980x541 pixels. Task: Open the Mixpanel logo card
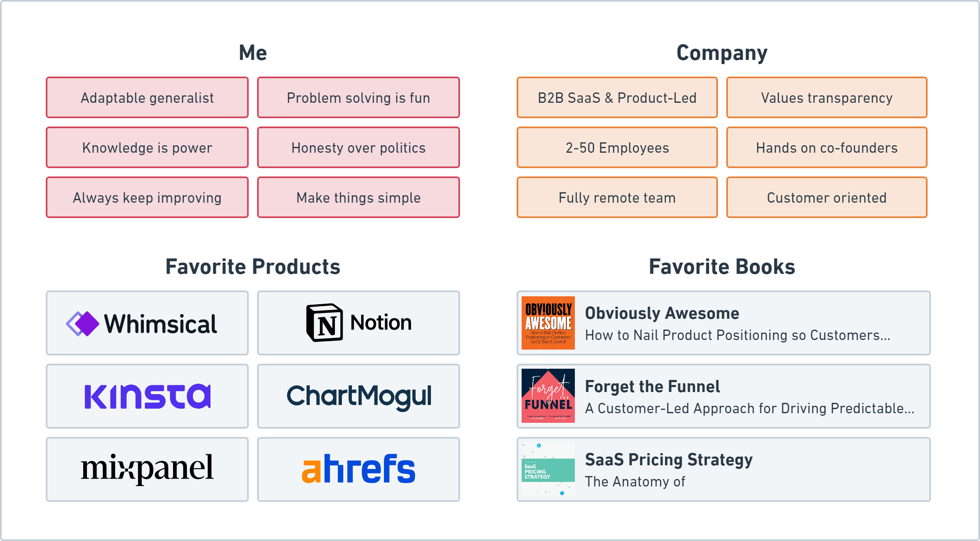click(147, 469)
